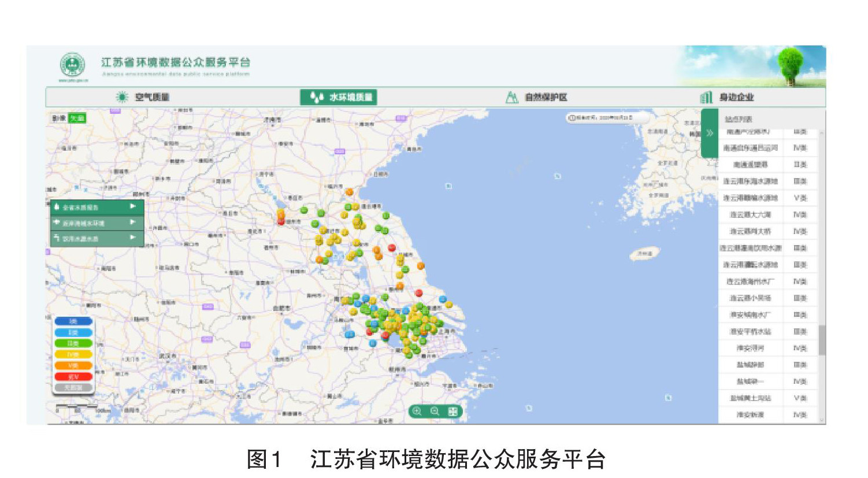Select the 盐城黄土沟站 station row

(x=769, y=398)
